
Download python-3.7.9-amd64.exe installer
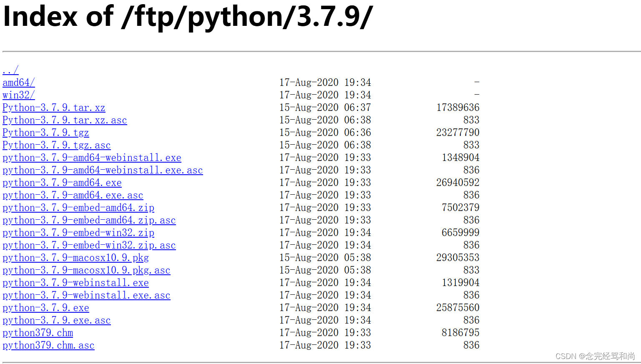pyautogui.click(x=62, y=183)
